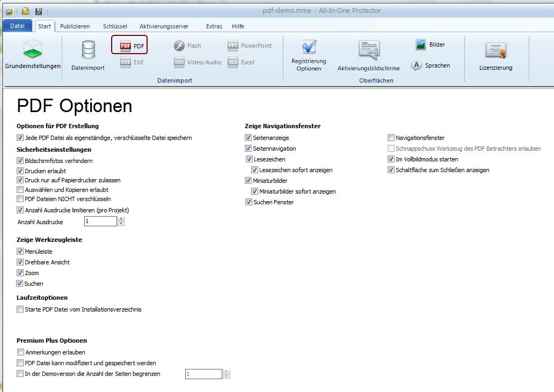Toggle Suchen Fenster checkbox

pos(249,202)
